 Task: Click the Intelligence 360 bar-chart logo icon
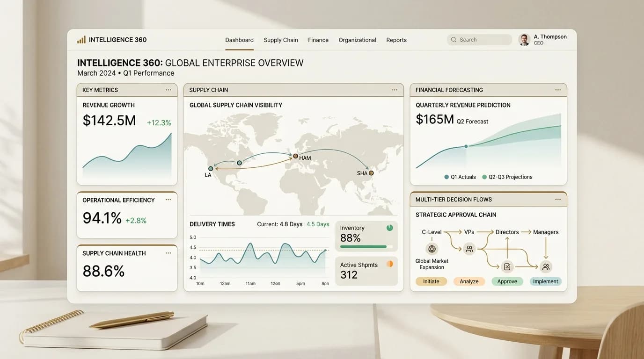(81, 40)
